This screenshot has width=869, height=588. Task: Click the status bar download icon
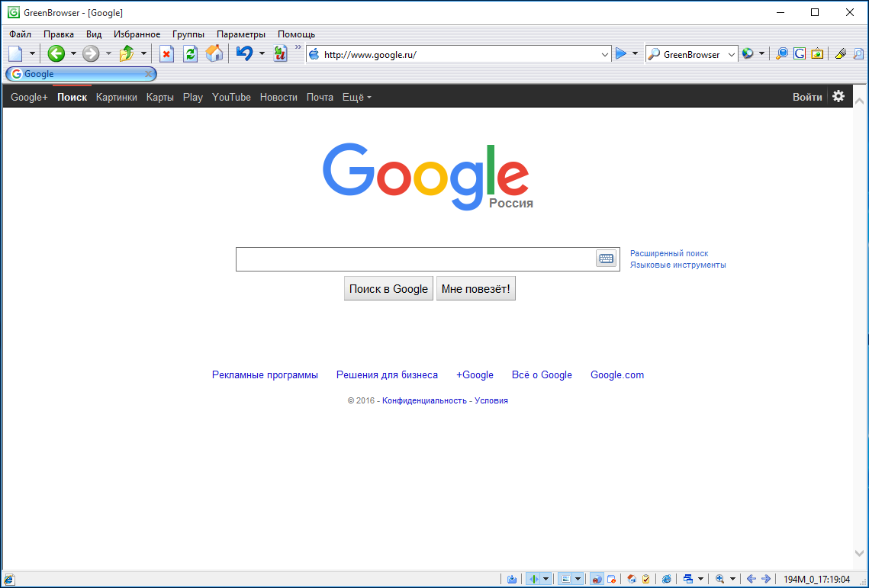(x=511, y=579)
